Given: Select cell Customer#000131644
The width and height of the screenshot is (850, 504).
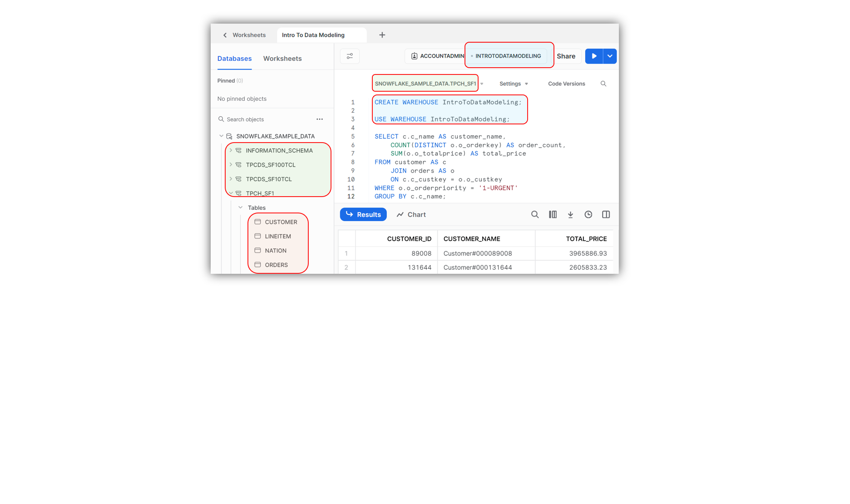Looking at the screenshot, I should tap(486, 267).
